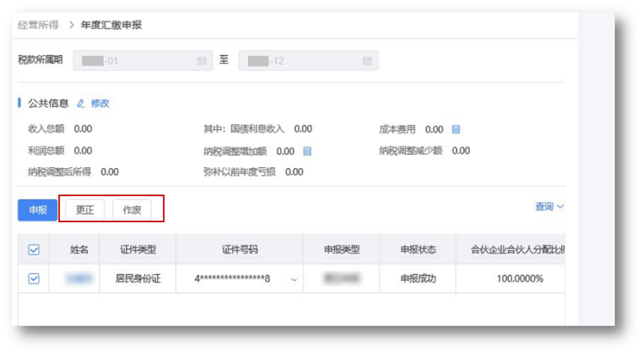The image size is (644, 355).
Task: Uncheck the 居民身份证 row checkbox
Action: [33, 279]
